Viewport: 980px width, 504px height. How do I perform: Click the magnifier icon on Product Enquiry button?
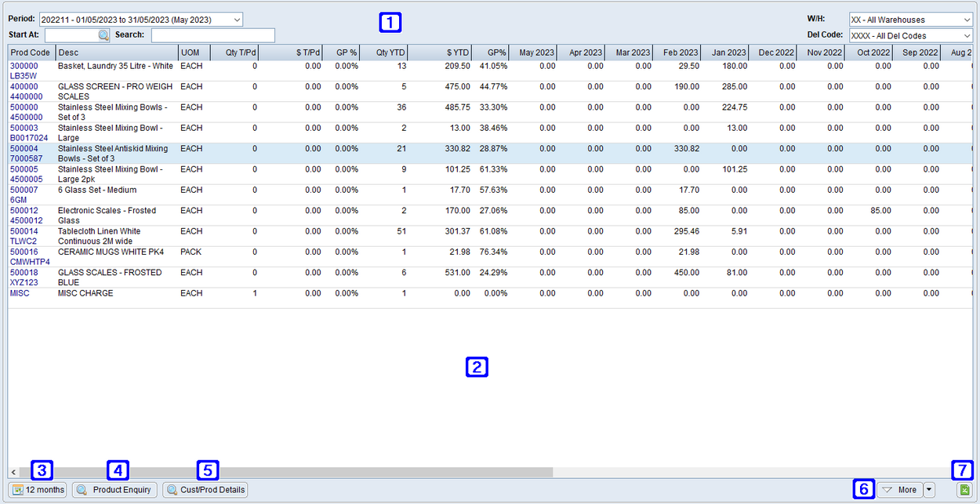[80, 489]
